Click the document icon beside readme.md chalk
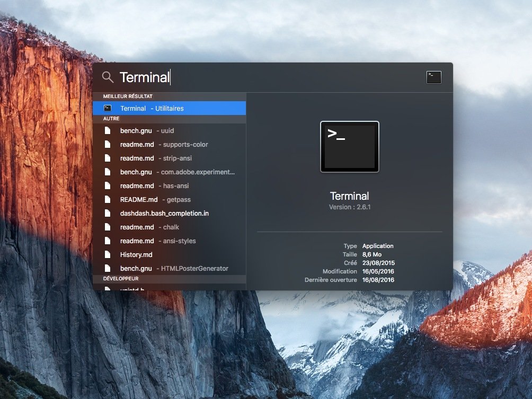532x399 pixels. [x=108, y=227]
